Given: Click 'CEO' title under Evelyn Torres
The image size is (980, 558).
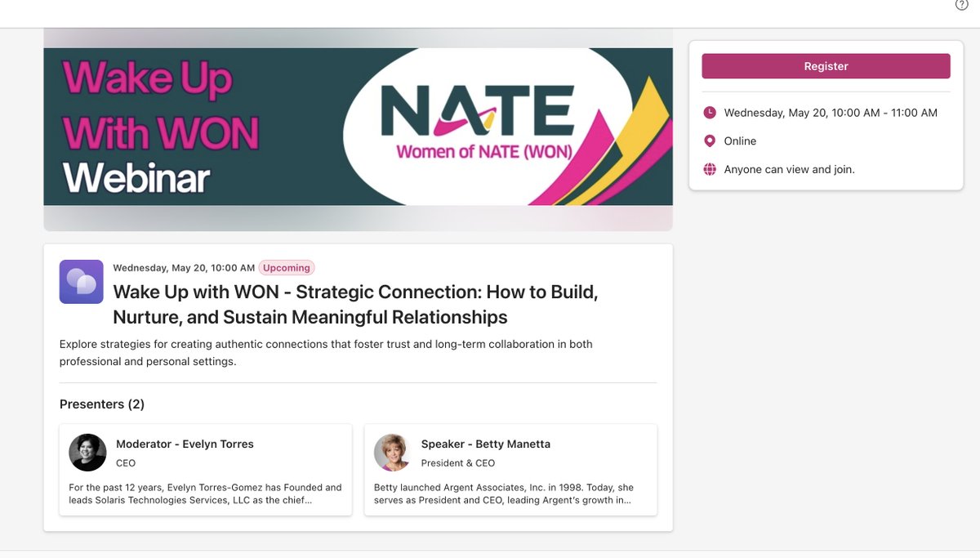Looking at the screenshot, I should point(126,463).
